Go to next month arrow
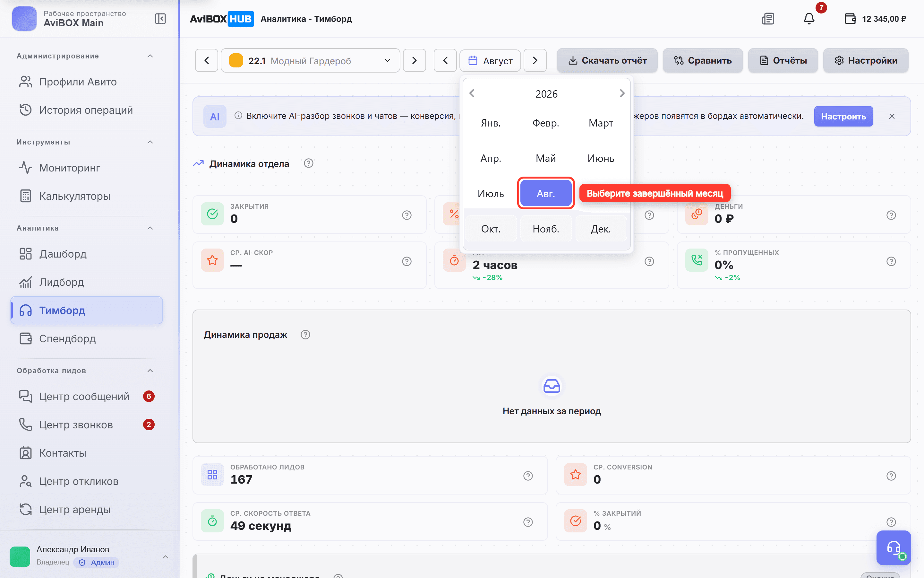Image resolution: width=924 pixels, height=578 pixels. point(535,60)
